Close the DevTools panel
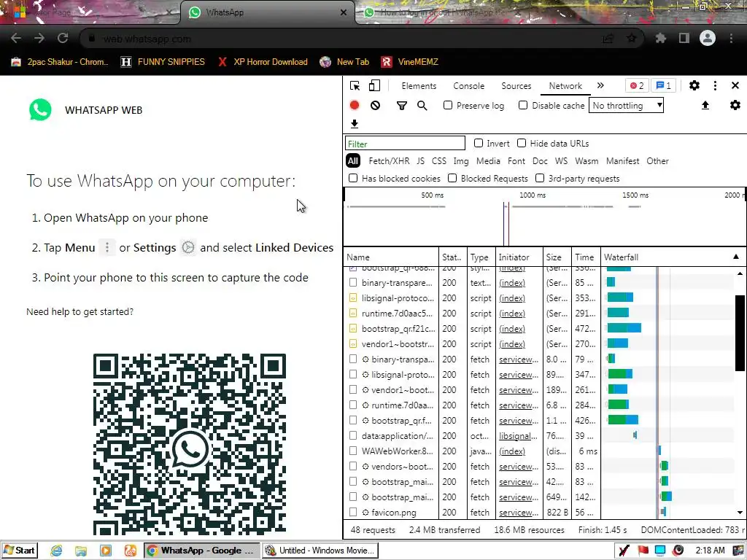This screenshot has width=747, height=560. [735, 85]
